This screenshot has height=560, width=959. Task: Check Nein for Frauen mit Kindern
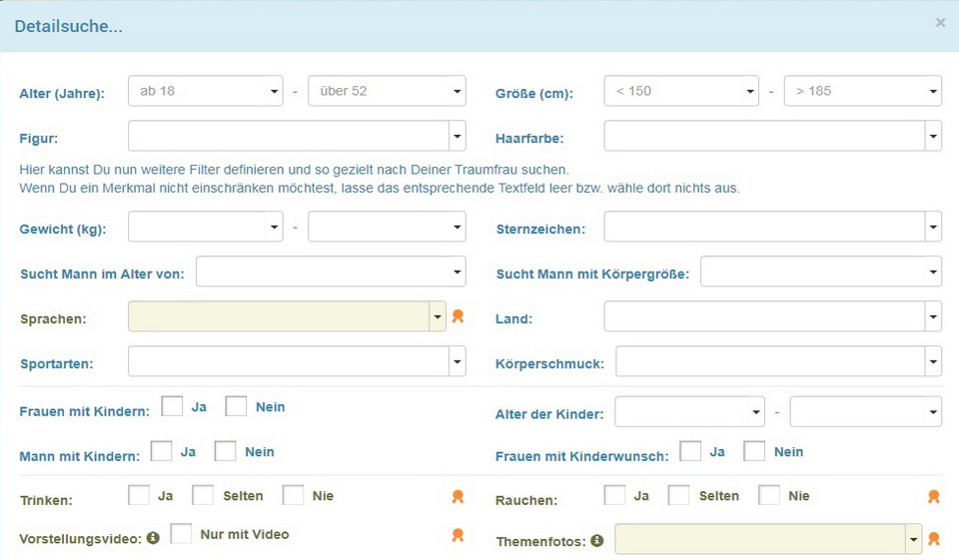point(236,406)
